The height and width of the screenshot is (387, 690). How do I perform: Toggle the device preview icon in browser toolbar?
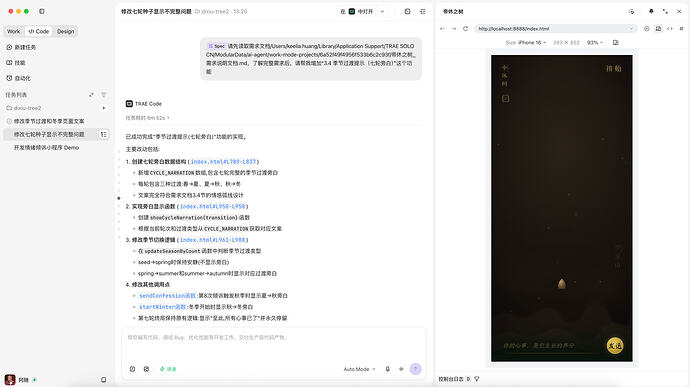[658, 29]
